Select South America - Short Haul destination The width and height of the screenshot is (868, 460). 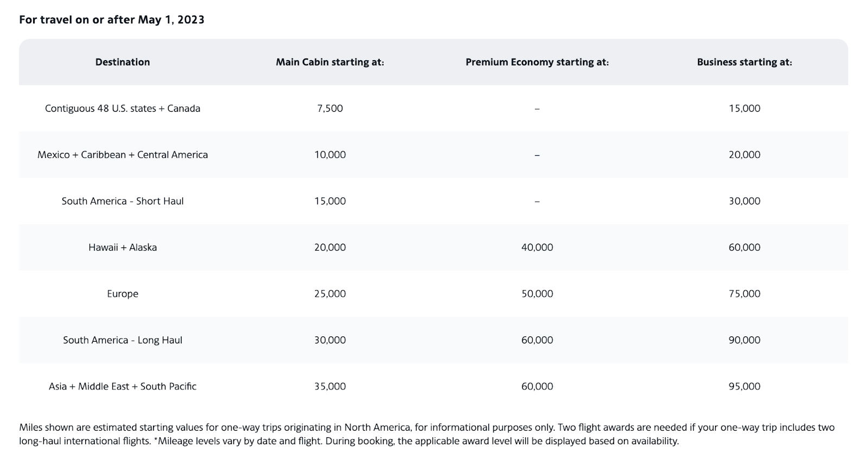click(x=123, y=201)
